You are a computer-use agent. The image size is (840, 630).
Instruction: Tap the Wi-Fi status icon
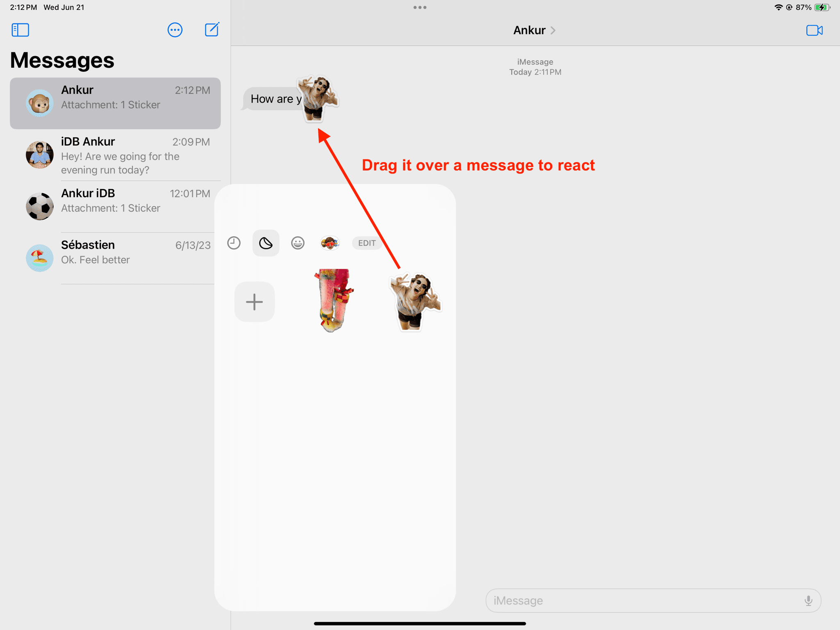[x=778, y=7]
